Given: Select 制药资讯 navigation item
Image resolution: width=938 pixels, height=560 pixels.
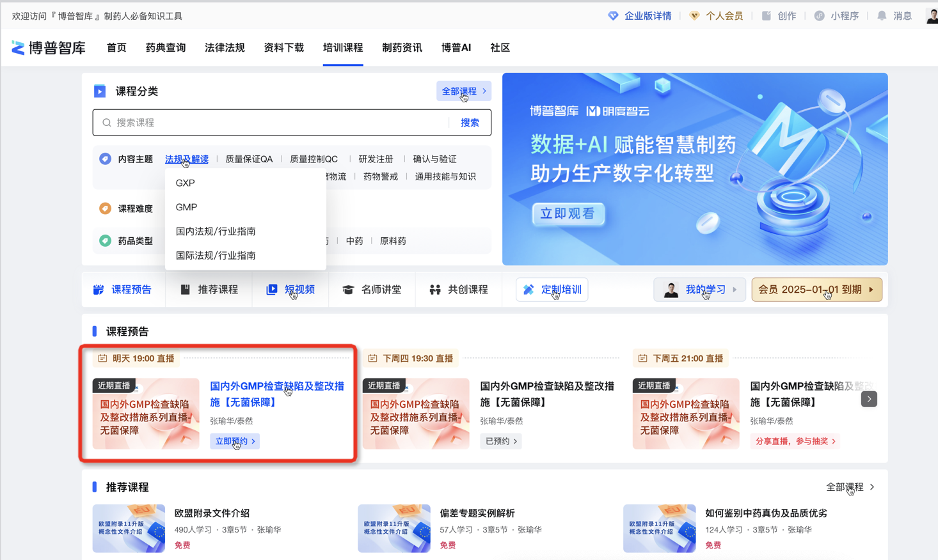Looking at the screenshot, I should point(402,48).
